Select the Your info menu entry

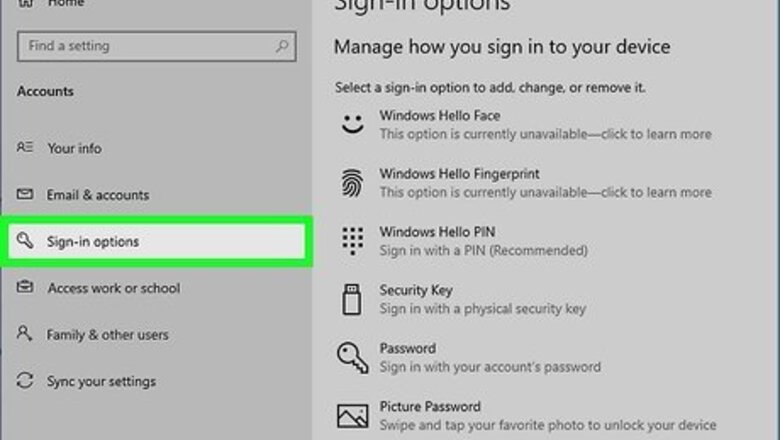click(x=74, y=148)
